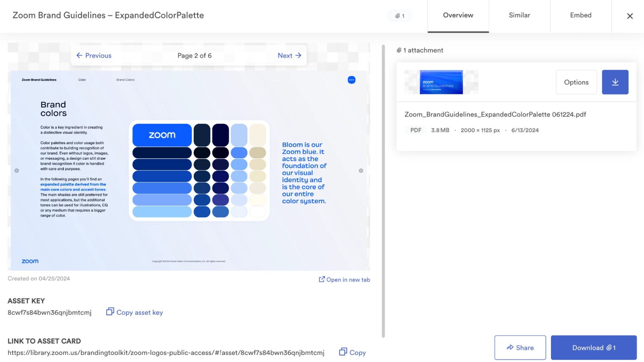The height and width of the screenshot is (362, 644).
Task: Copy the asset key
Action: (x=135, y=312)
